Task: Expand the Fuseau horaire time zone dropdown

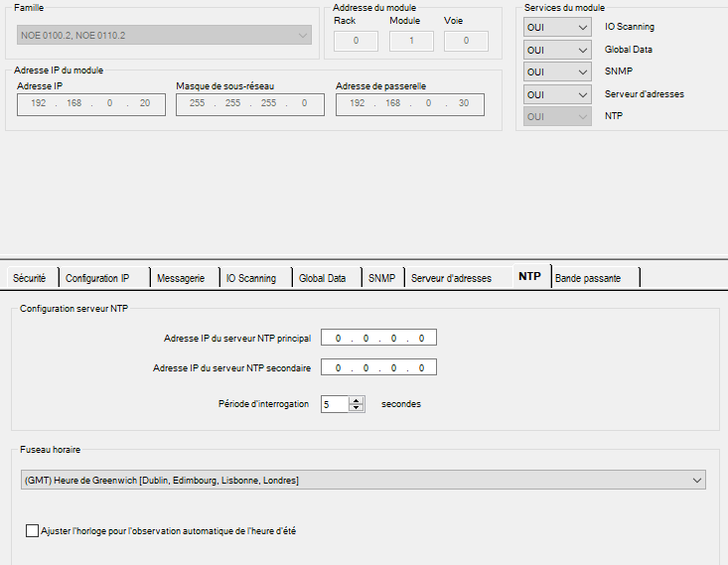Action: 363,481
